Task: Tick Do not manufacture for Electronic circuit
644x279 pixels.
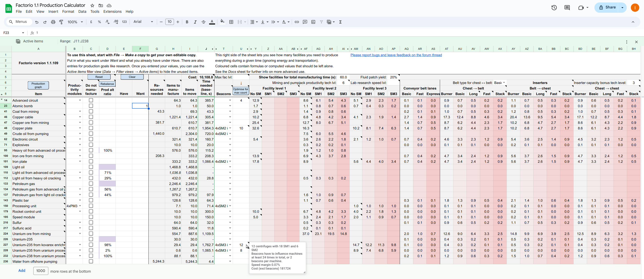Action: (91, 139)
